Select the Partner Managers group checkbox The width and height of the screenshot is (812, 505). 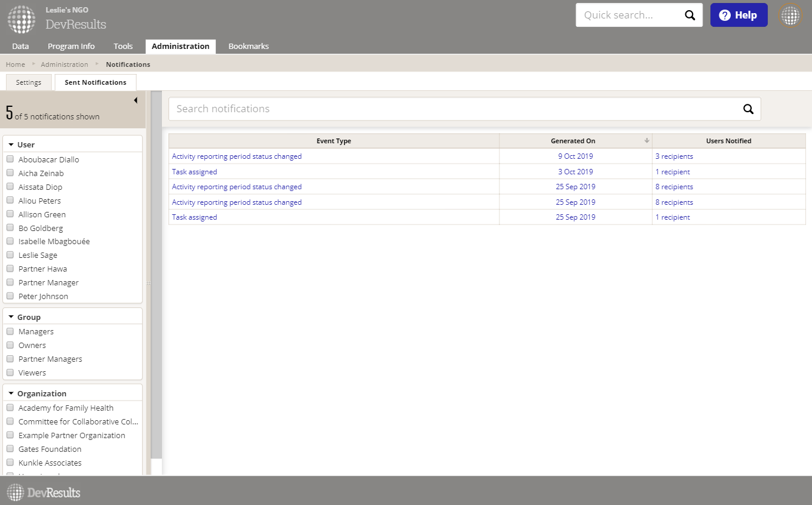coord(10,359)
